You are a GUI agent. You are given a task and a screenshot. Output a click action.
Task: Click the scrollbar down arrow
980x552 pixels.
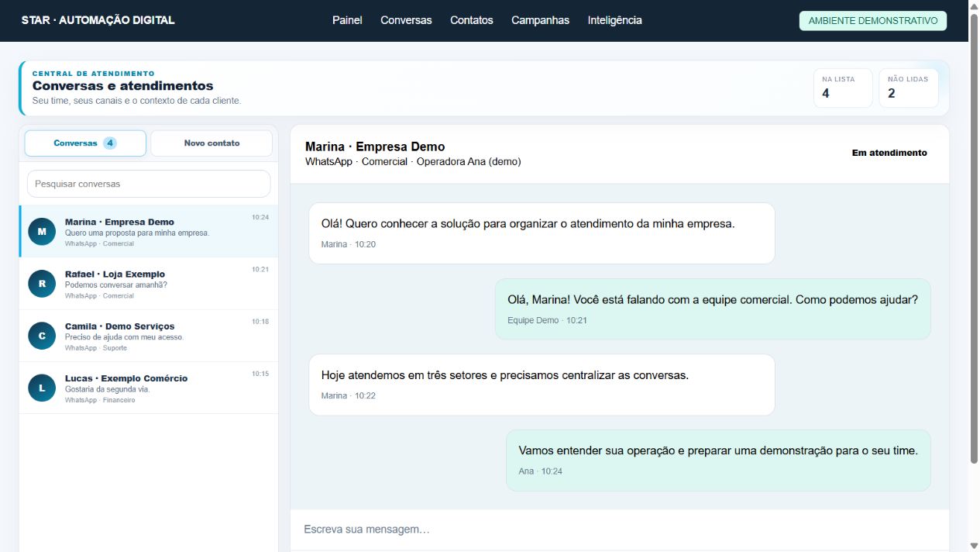(974, 546)
